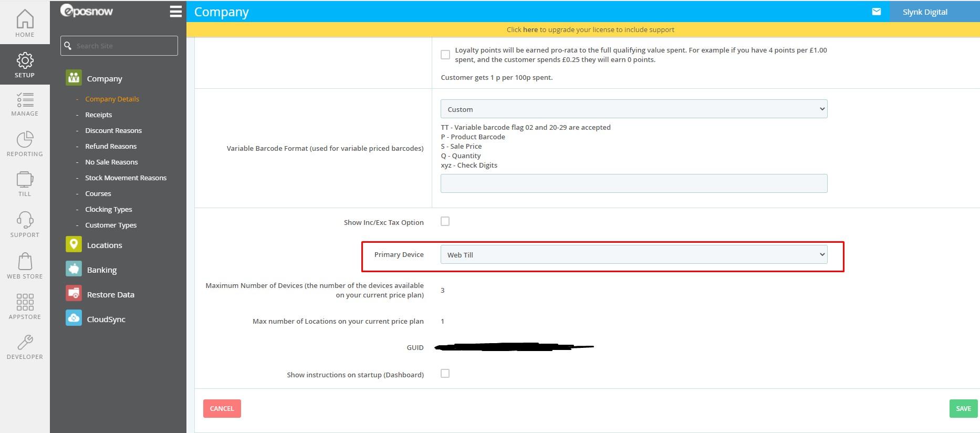Open the Till icon in sidebar
The image size is (980, 433).
[25, 180]
